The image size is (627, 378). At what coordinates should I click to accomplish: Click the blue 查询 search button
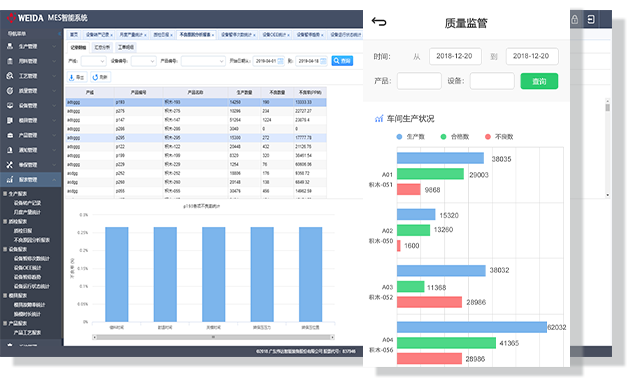click(x=342, y=61)
